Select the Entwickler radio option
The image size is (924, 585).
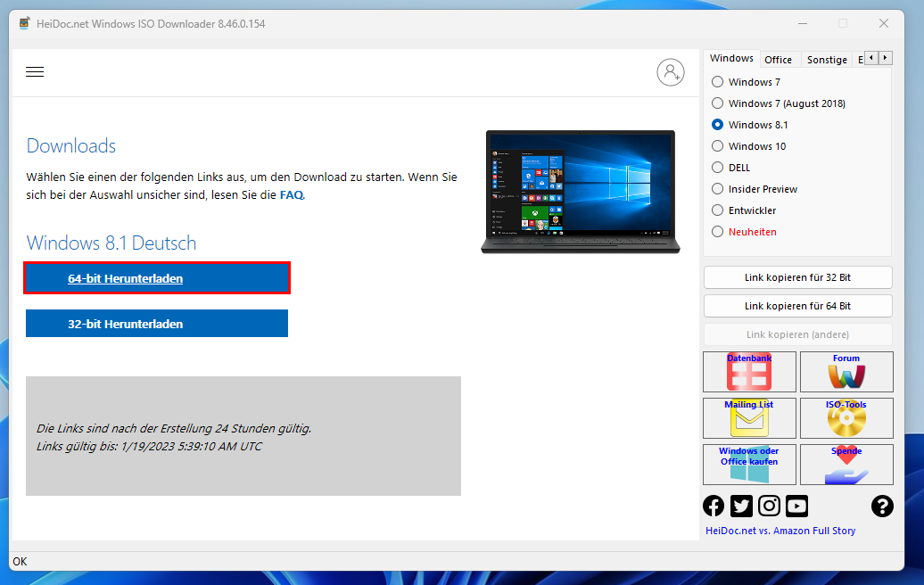744,210
